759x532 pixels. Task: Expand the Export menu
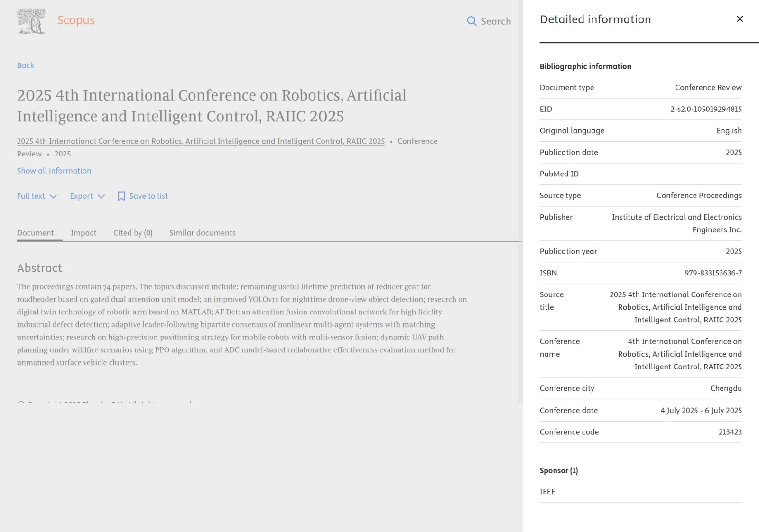(x=82, y=196)
